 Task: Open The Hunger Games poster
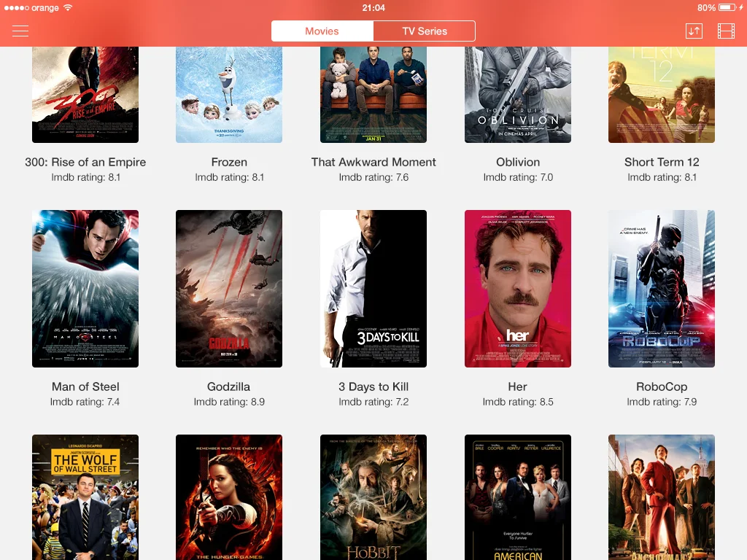pos(228,497)
